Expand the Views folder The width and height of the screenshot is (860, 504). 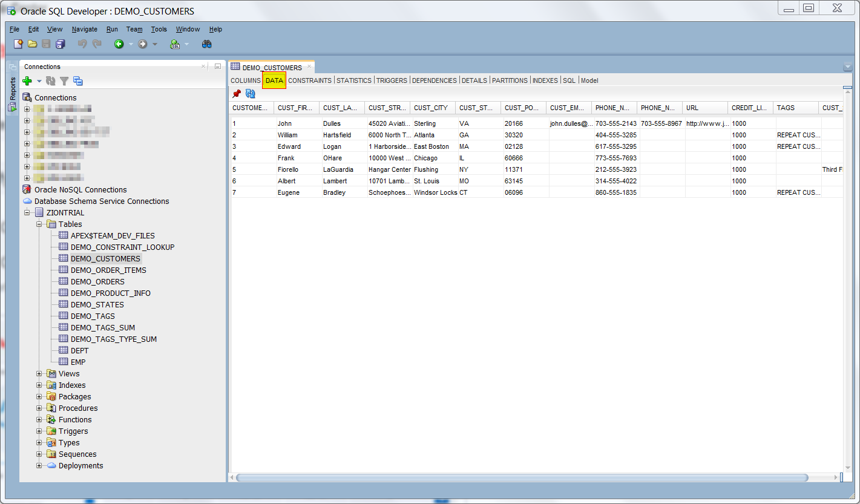click(39, 374)
